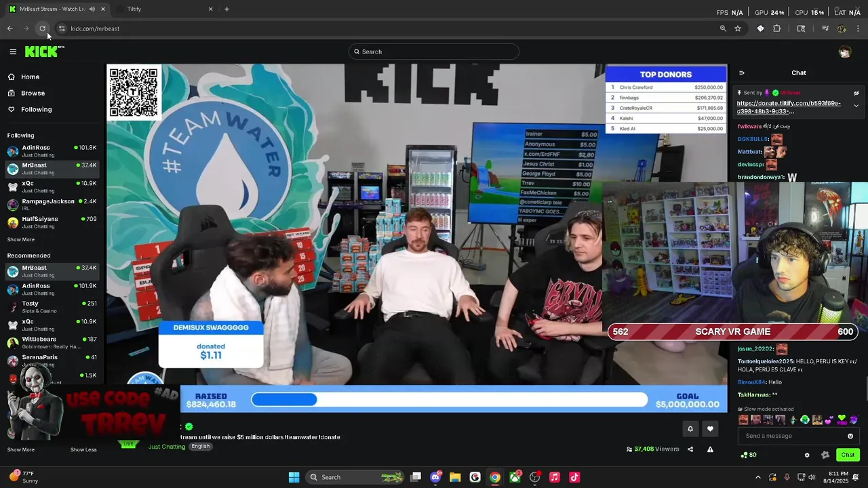Focus the Send a message input field
This screenshot has height=488, width=868.
pyautogui.click(x=798, y=436)
